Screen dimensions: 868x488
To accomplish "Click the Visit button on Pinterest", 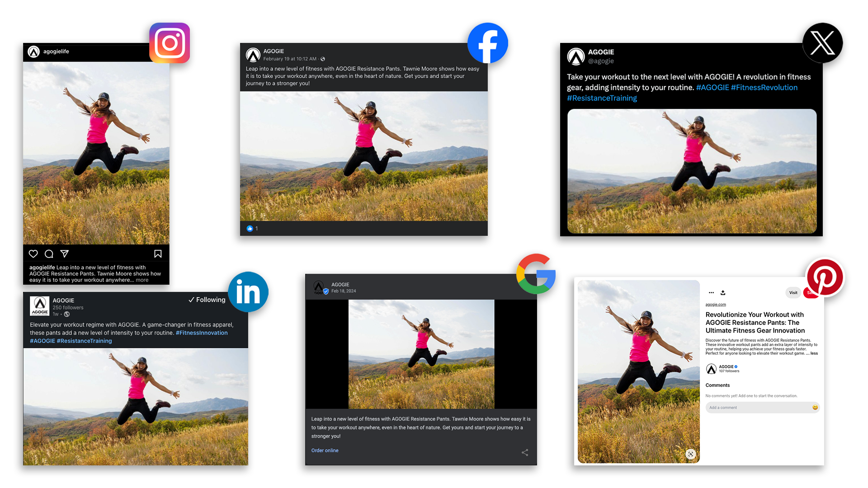I will coord(793,293).
